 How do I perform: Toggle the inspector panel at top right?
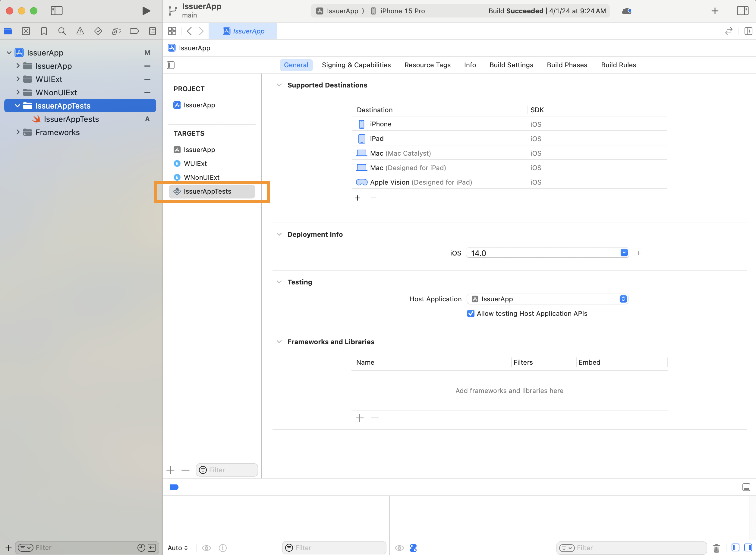tap(742, 11)
